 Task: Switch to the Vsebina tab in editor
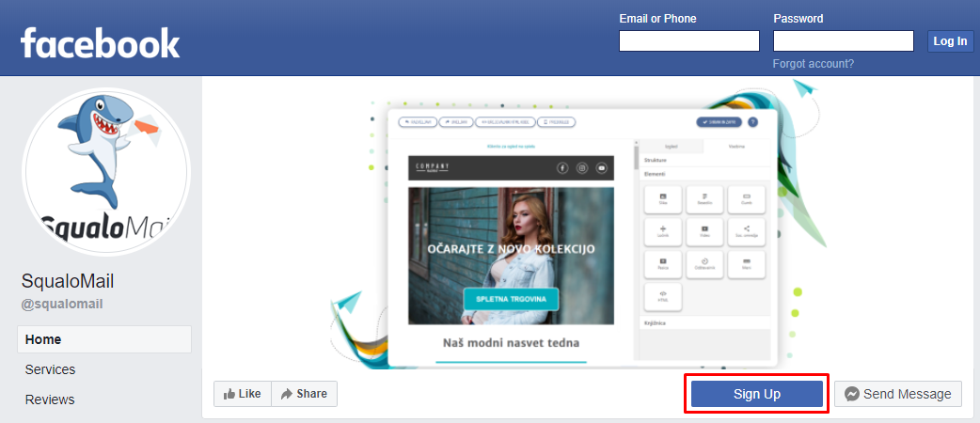click(x=736, y=146)
